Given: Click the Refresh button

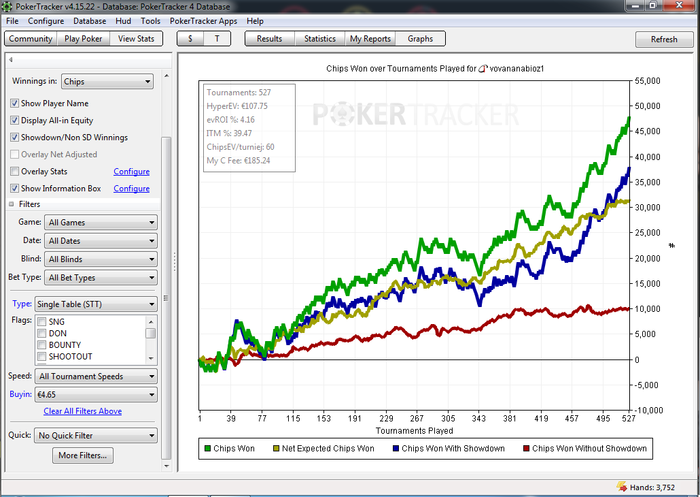Looking at the screenshot, I should coord(663,39).
